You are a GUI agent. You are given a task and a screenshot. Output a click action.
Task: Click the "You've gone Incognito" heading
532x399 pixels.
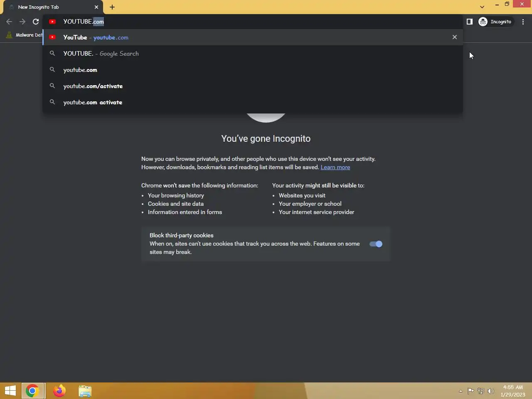(x=266, y=139)
